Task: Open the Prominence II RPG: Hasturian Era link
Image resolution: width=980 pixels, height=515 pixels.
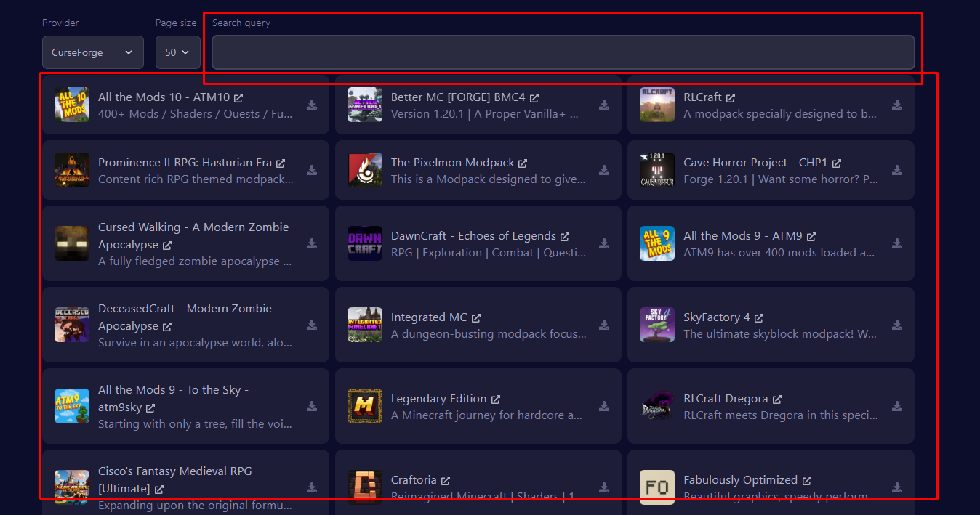Action: [x=185, y=163]
